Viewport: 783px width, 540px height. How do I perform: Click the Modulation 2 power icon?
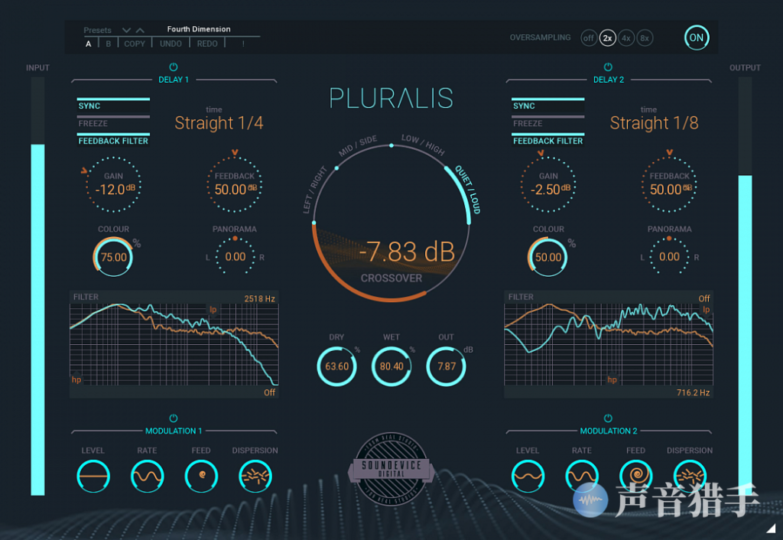[x=608, y=418]
